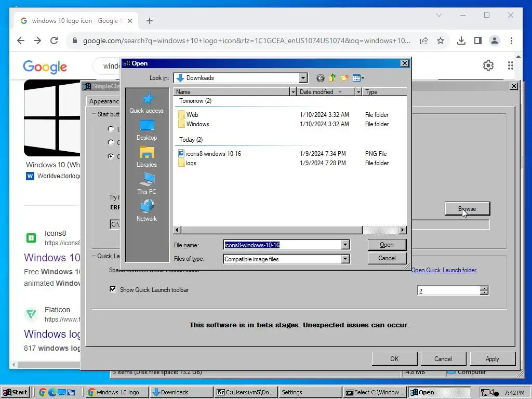532x399 pixels.
Task: Click the File name input field
Action: (x=283, y=245)
